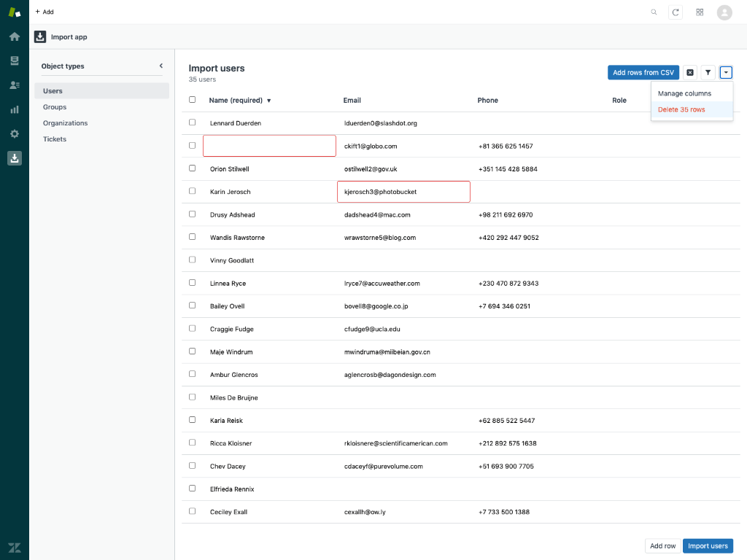Choose Manage columns from the menu
The image size is (747, 560).
686,93
